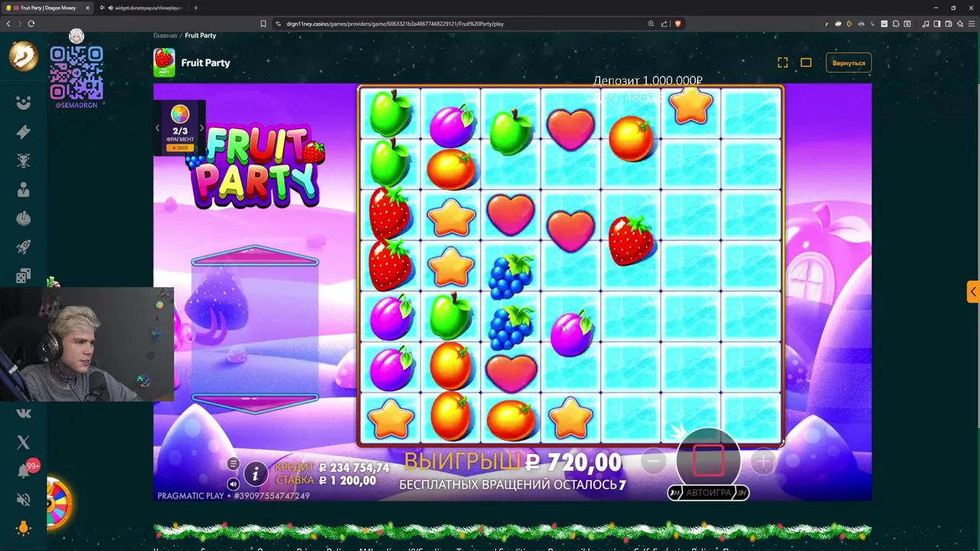Click the pencil extension icon in toolbar
The height and width of the screenshot is (551, 980).
coord(827,24)
